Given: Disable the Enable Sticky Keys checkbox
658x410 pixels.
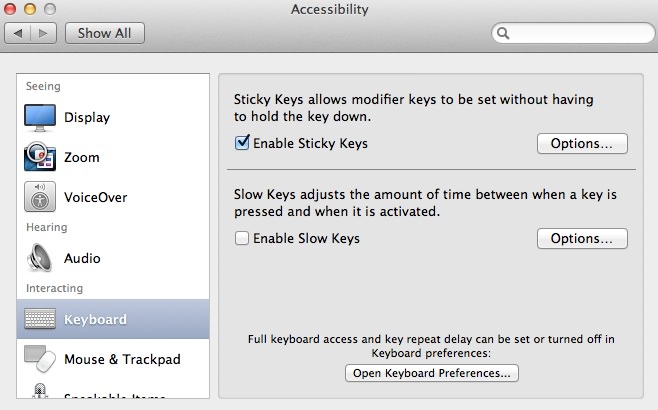Looking at the screenshot, I should tap(242, 143).
